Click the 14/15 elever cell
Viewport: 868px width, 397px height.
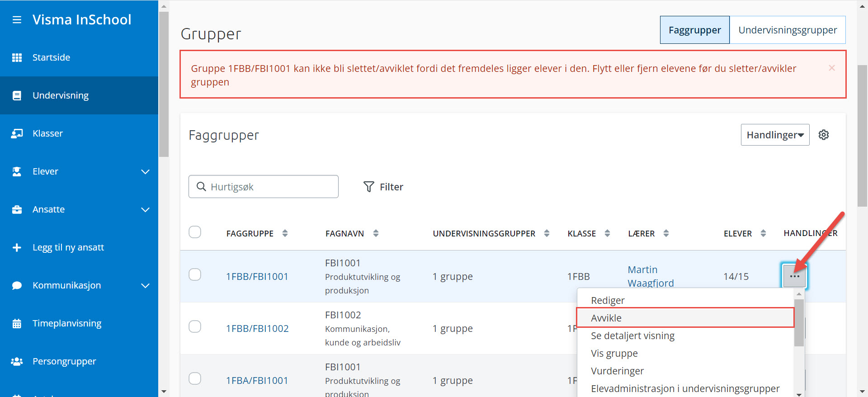pos(736,276)
